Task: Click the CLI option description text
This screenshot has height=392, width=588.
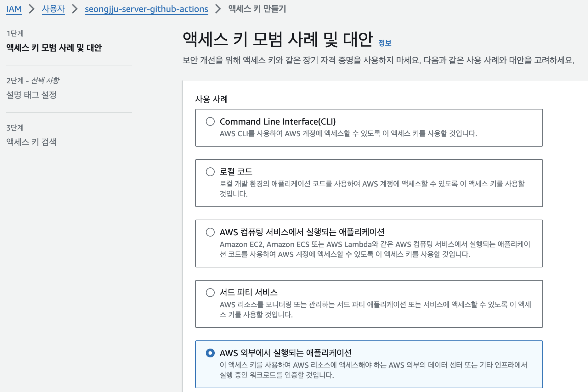Action: coord(348,133)
